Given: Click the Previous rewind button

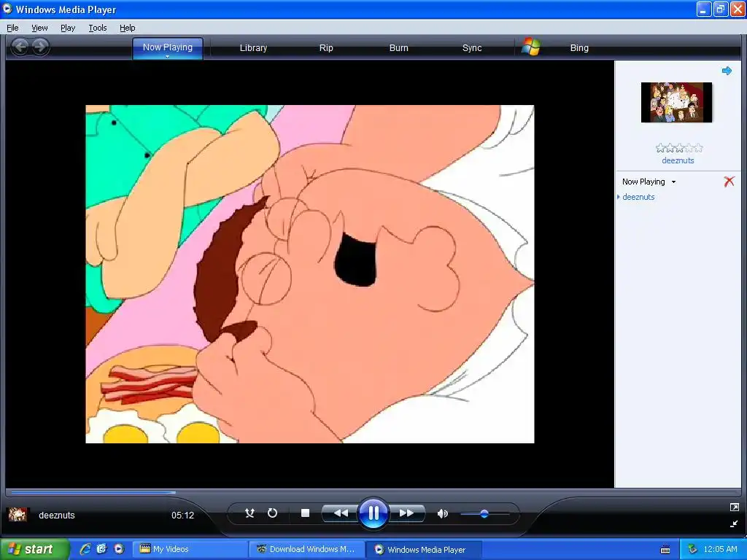Looking at the screenshot, I should pos(340,513).
